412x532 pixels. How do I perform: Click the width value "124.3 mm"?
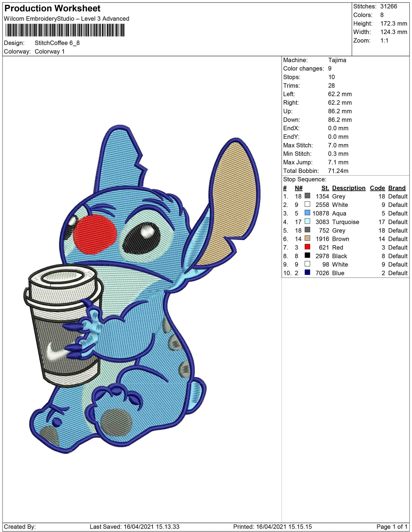click(x=394, y=32)
